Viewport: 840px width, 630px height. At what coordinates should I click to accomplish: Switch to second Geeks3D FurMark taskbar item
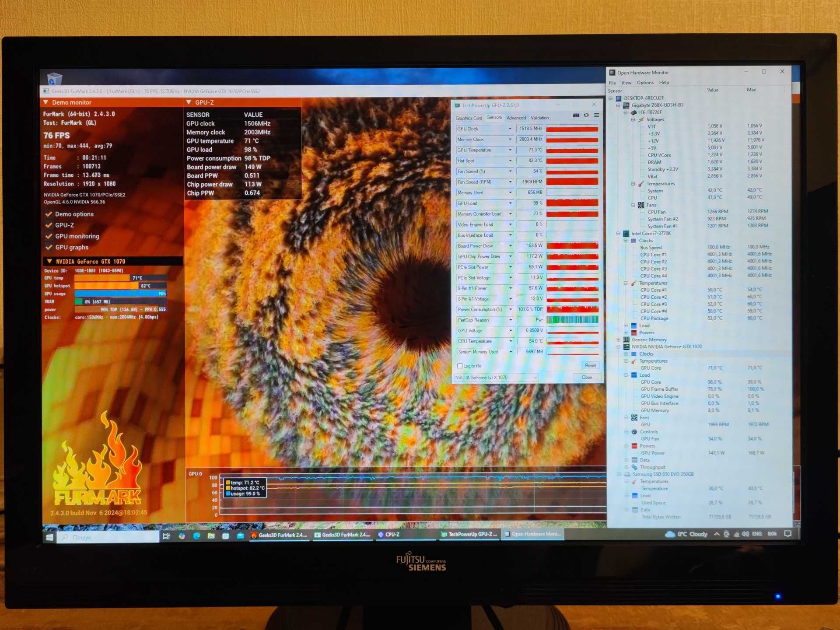[343, 535]
